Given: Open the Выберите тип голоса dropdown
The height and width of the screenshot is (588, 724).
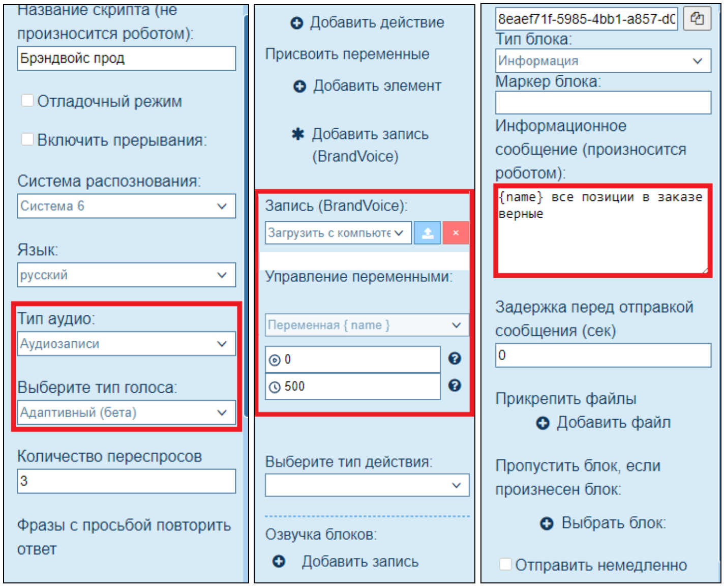Looking at the screenshot, I should click(126, 413).
